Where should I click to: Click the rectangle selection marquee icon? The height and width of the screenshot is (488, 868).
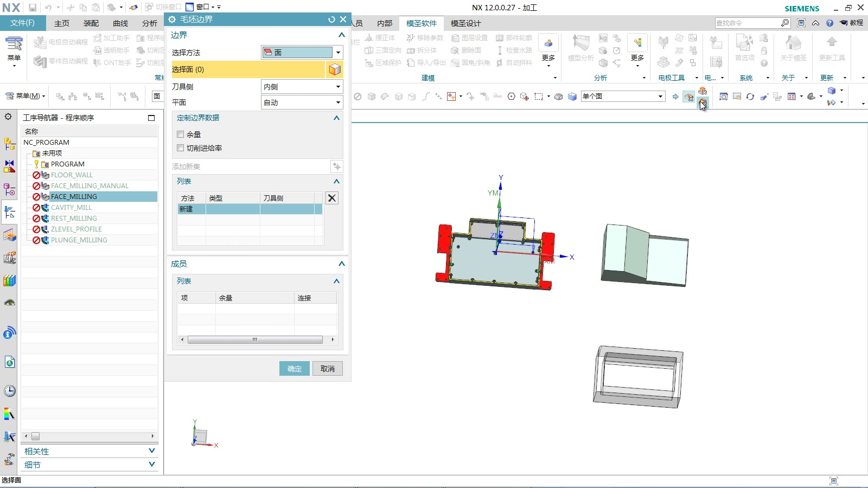pos(538,97)
